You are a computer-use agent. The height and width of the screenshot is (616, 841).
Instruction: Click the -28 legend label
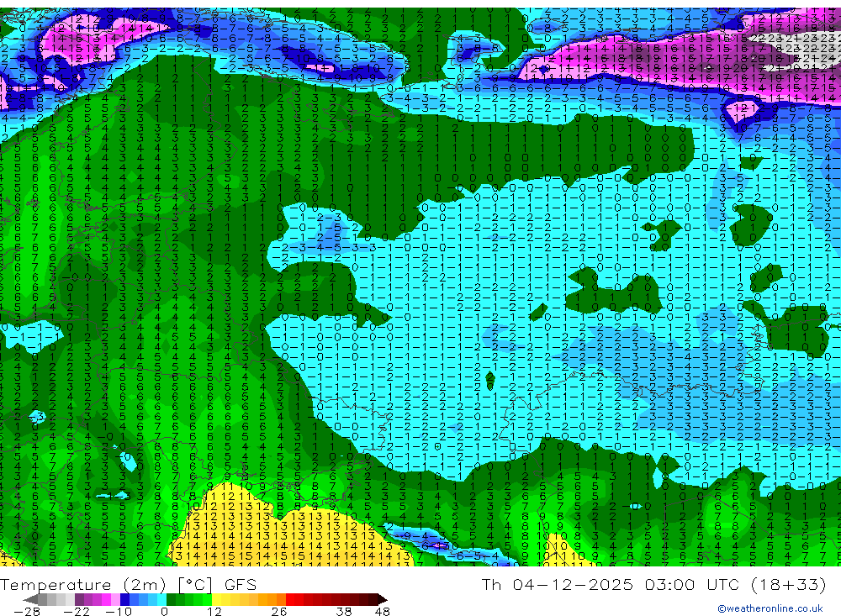coord(27,611)
